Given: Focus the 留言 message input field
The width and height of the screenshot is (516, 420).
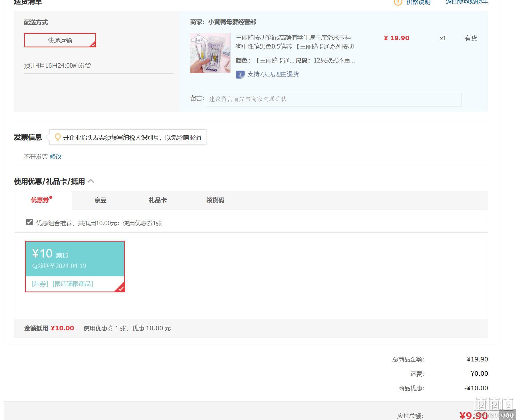Looking at the screenshot, I should [x=334, y=99].
